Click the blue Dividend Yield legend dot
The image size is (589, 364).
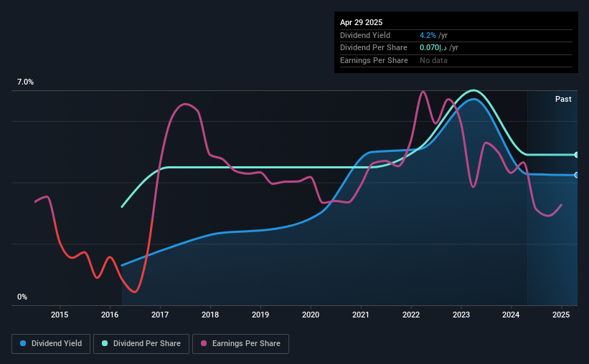[x=23, y=343]
